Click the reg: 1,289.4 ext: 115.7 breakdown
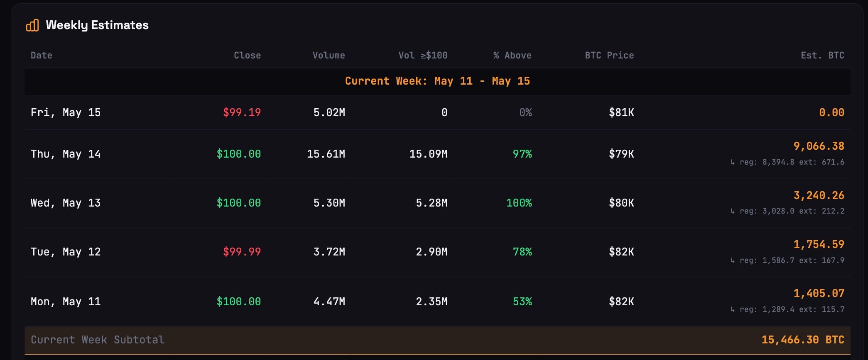The height and width of the screenshot is (360, 868). [x=787, y=309]
